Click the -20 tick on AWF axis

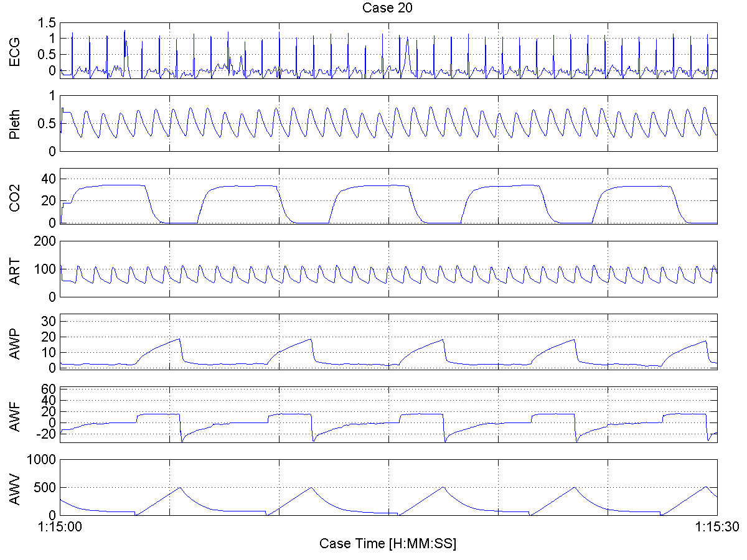click(47, 434)
